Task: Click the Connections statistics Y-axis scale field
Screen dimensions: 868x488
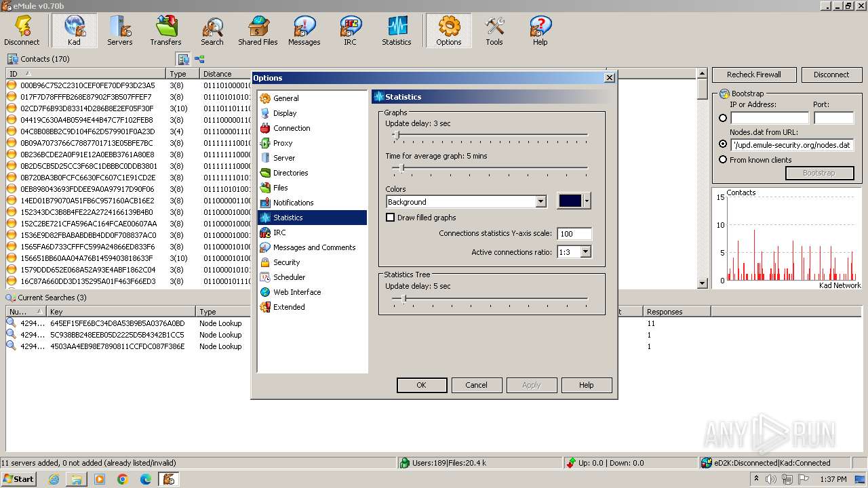Action: [x=574, y=234]
